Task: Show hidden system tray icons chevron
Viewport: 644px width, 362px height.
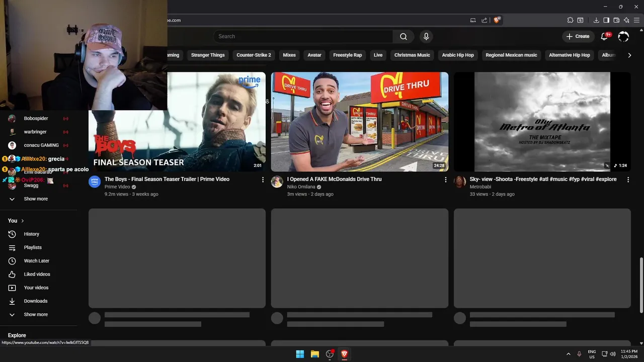Action: click(569, 354)
